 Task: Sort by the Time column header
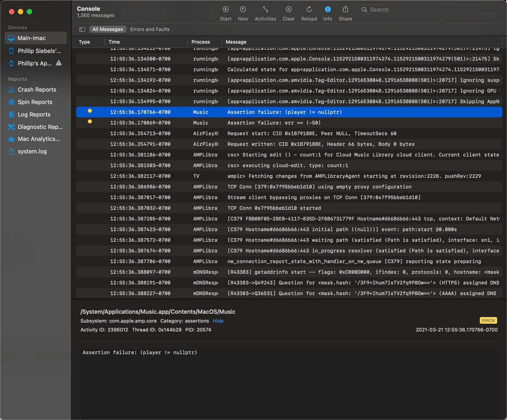114,42
